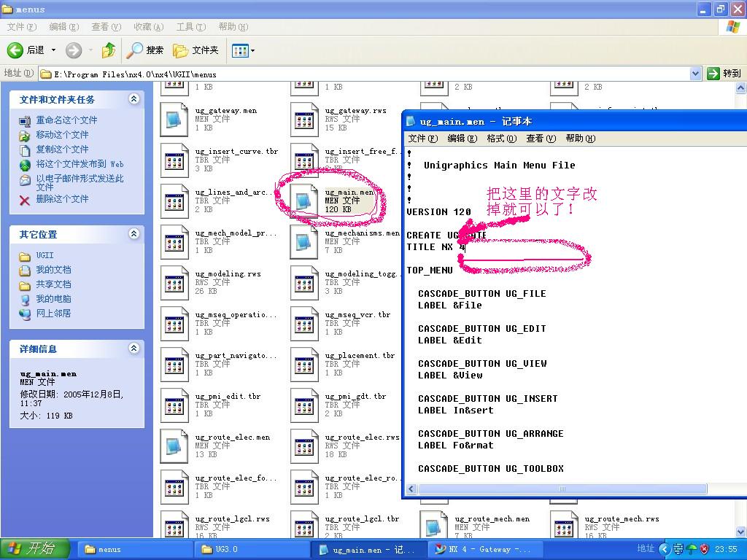Open Notepad's Help (帮助) menu
Image resolution: width=747 pixels, height=560 pixels.
580,138
